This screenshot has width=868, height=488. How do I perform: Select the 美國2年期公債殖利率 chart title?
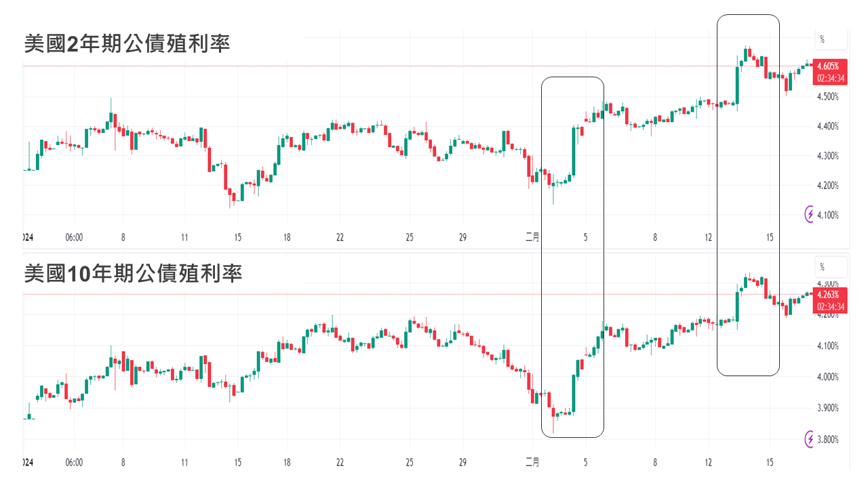click(x=127, y=44)
